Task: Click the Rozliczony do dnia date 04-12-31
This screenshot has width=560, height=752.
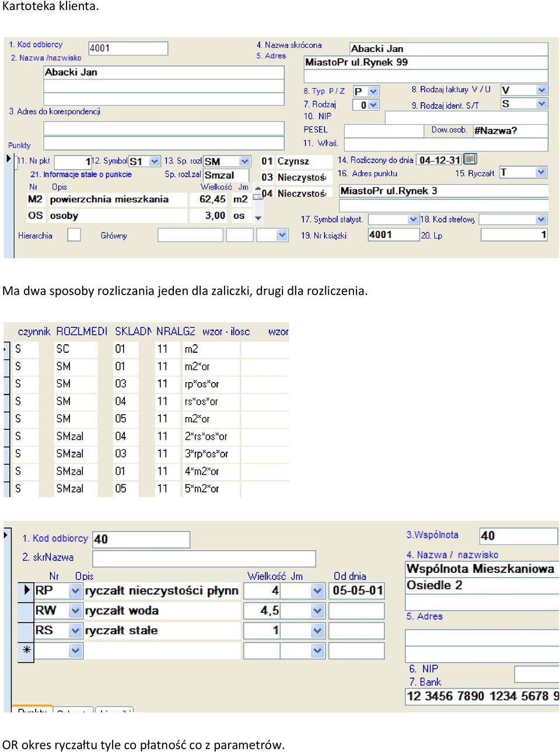Action: (x=439, y=160)
